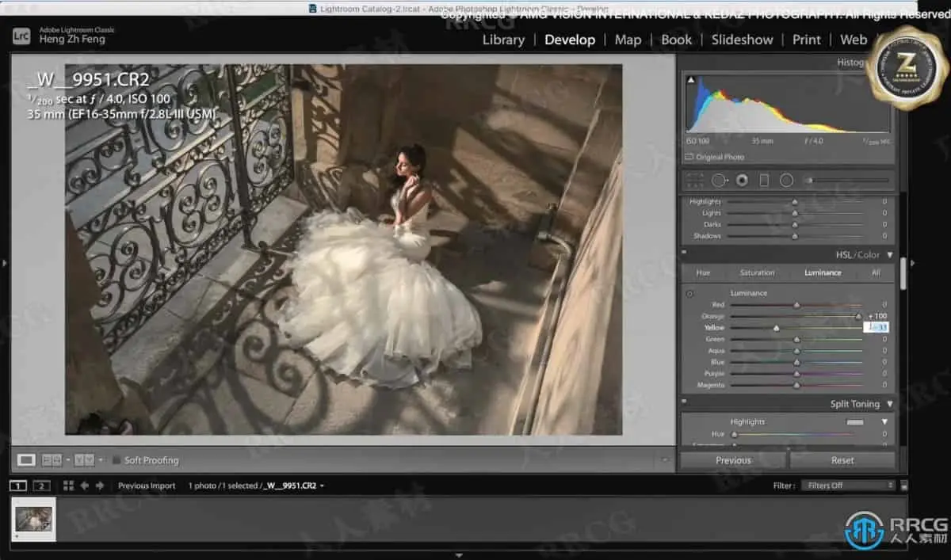
Task: Switch to the Library module
Action: click(x=503, y=40)
